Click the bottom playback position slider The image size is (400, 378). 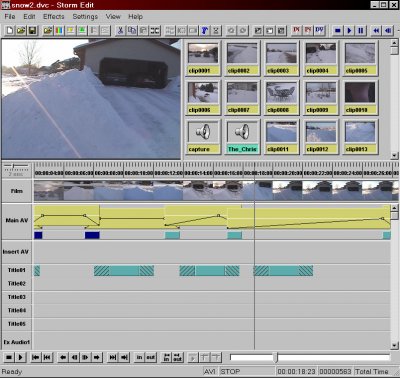[310, 358]
